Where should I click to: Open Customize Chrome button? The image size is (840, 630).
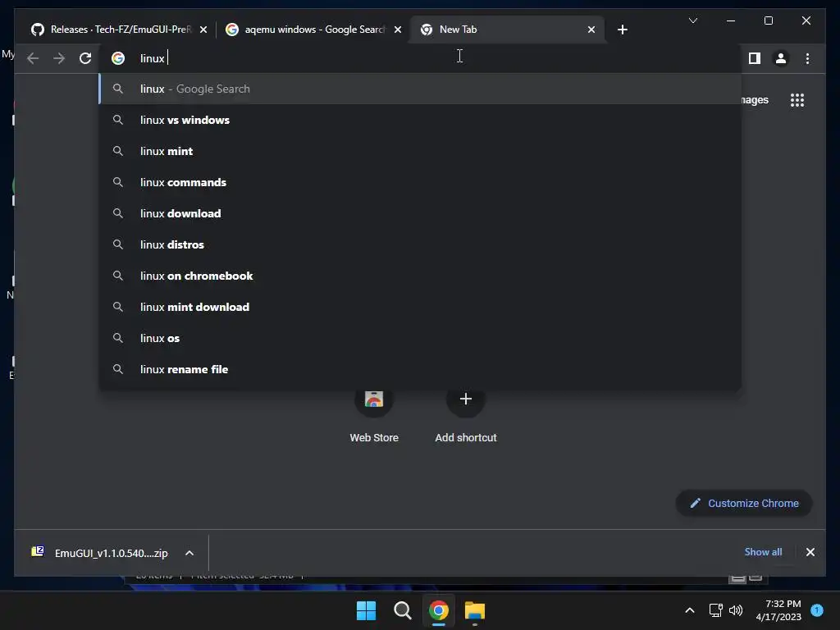pos(744,503)
